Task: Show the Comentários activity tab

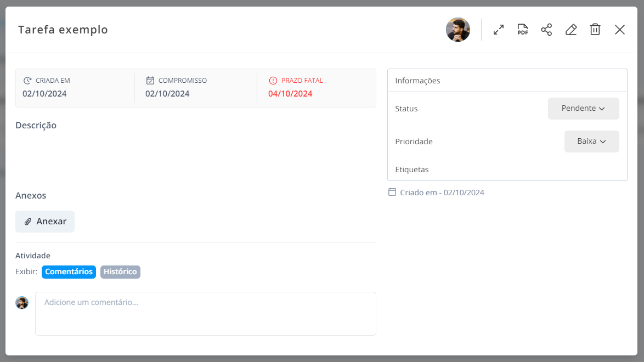Action: pyautogui.click(x=69, y=271)
